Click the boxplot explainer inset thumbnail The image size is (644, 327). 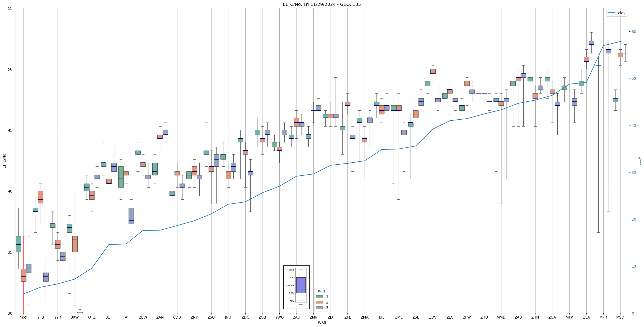coord(296,287)
